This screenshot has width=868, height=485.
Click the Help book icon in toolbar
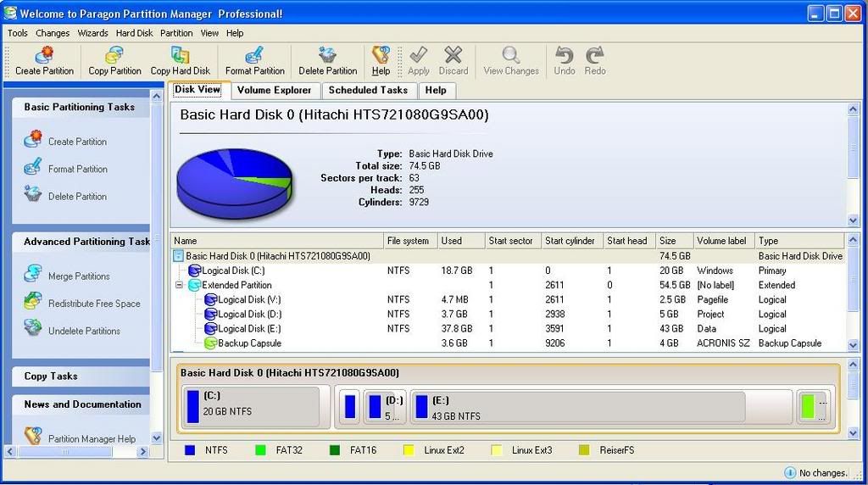tap(381, 56)
